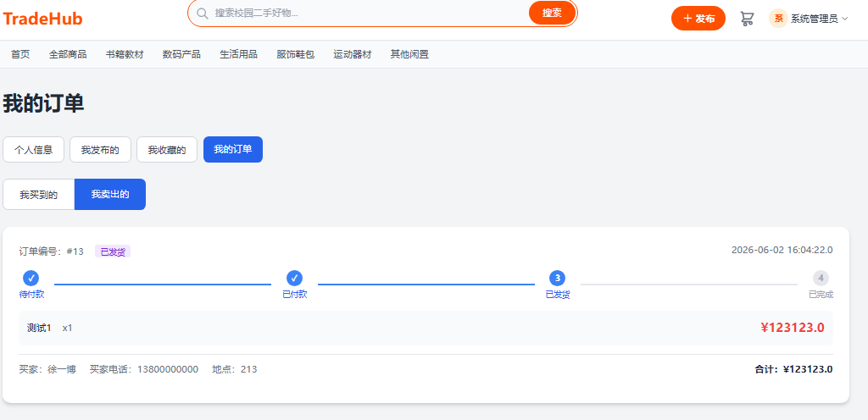The image size is (868, 420).
Task: Switch to the 我收藏的 tab
Action: point(167,150)
